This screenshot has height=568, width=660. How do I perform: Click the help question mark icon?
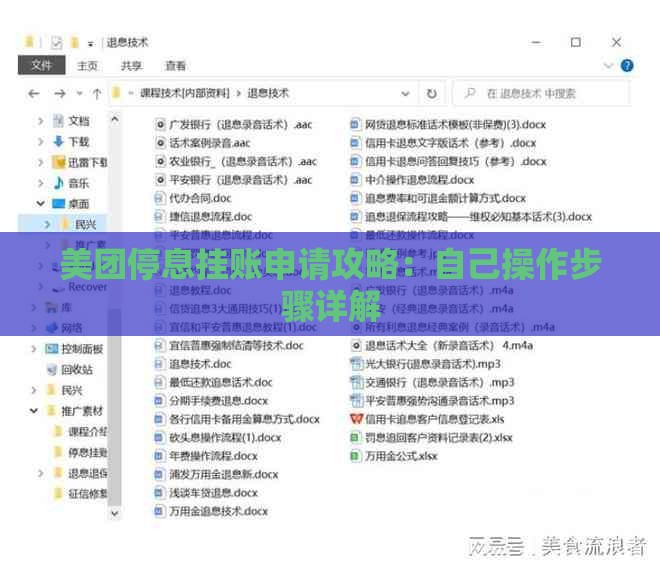[x=627, y=66]
